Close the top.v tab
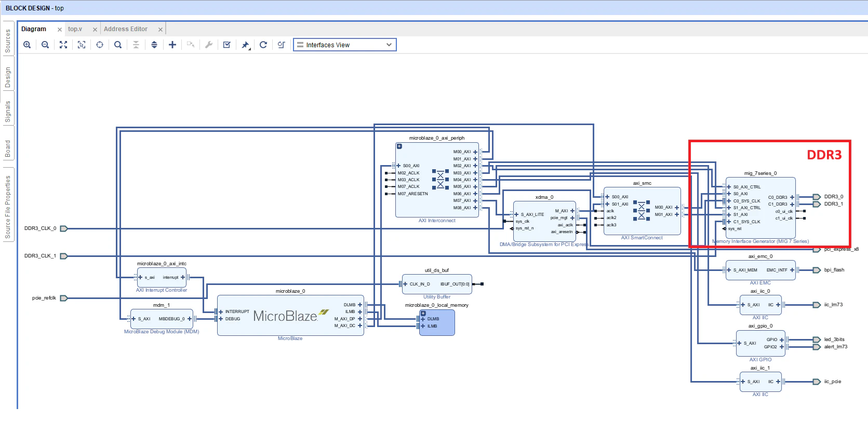The height and width of the screenshot is (421, 868). (x=95, y=30)
